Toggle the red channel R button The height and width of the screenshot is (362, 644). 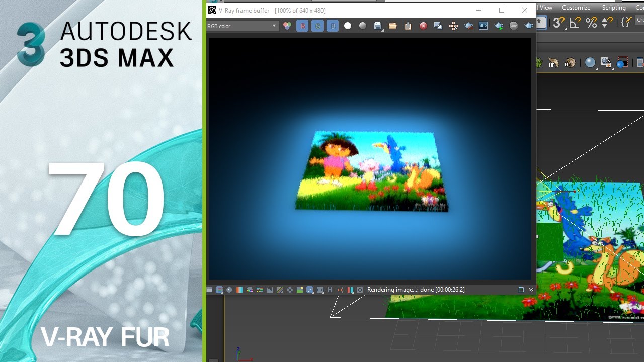pos(302,26)
